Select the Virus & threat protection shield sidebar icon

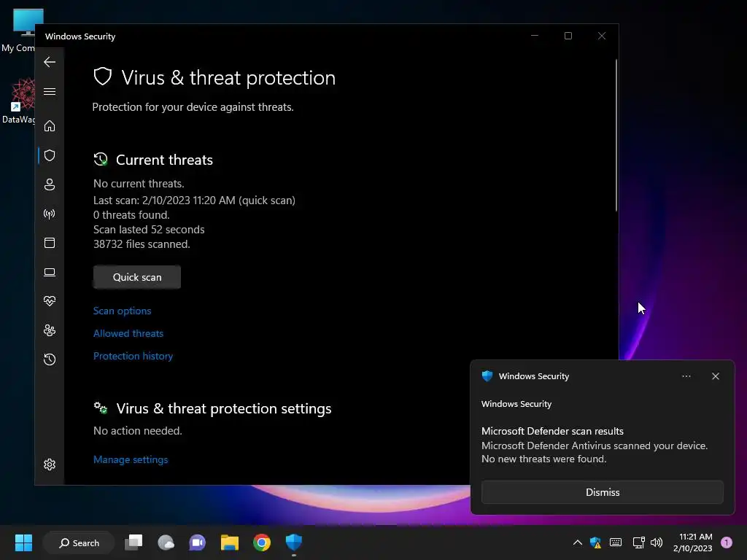(x=50, y=155)
